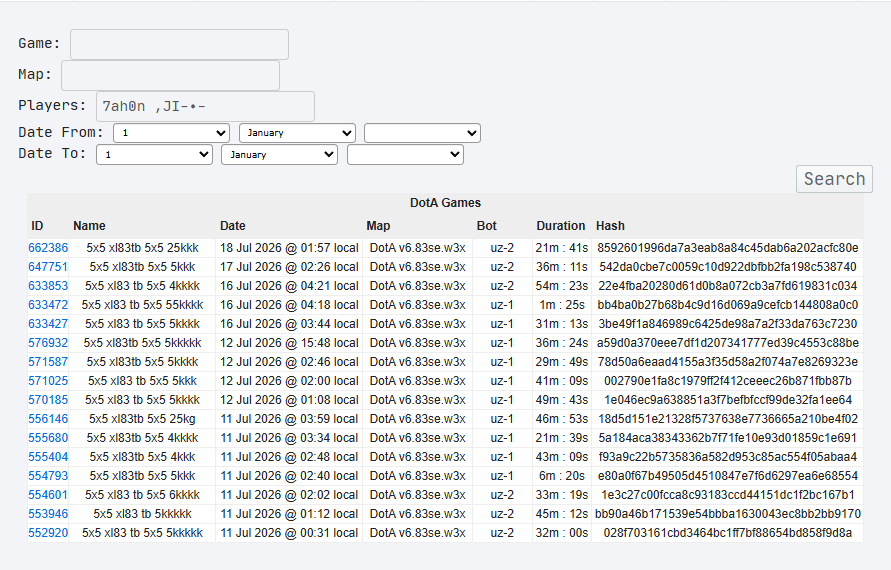Image resolution: width=891 pixels, height=570 pixels.
Task: Select hash starting with 8592601996da
Action: [727, 248]
